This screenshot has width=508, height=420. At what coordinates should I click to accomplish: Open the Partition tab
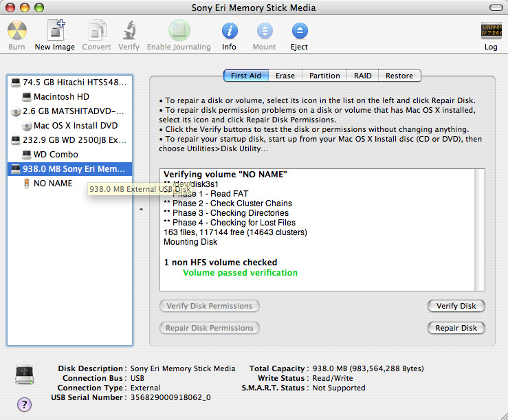[x=324, y=76]
